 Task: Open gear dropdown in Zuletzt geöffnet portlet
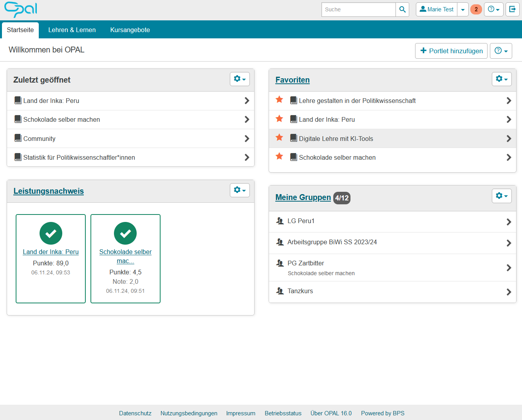pyautogui.click(x=240, y=79)
